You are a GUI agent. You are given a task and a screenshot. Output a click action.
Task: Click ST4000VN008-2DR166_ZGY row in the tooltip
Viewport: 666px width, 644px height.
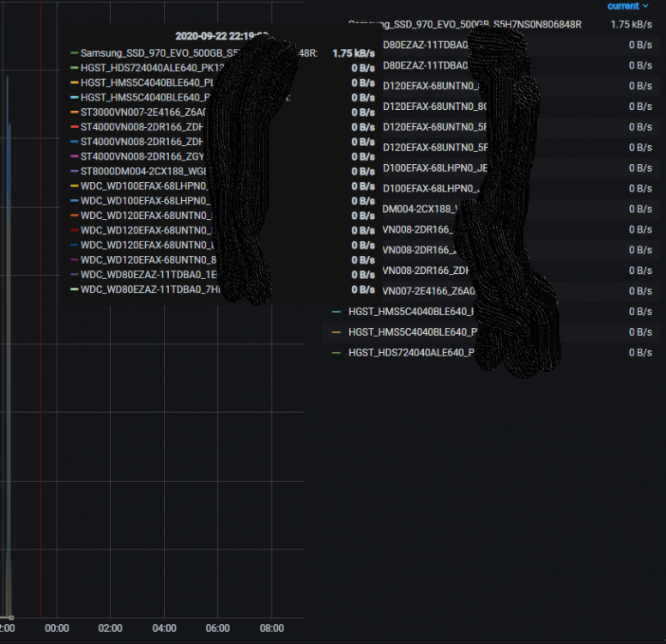[222, 157]
